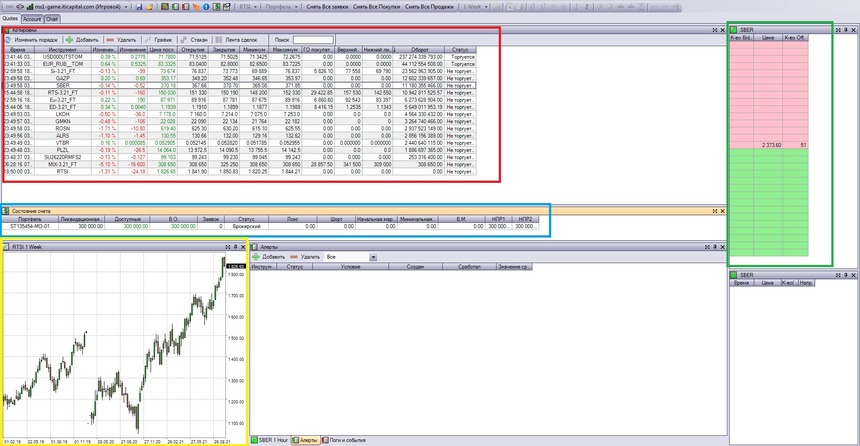Focus the Поиск search field
The width and height of the screenshot is (860, 446).
click(313, 39)
